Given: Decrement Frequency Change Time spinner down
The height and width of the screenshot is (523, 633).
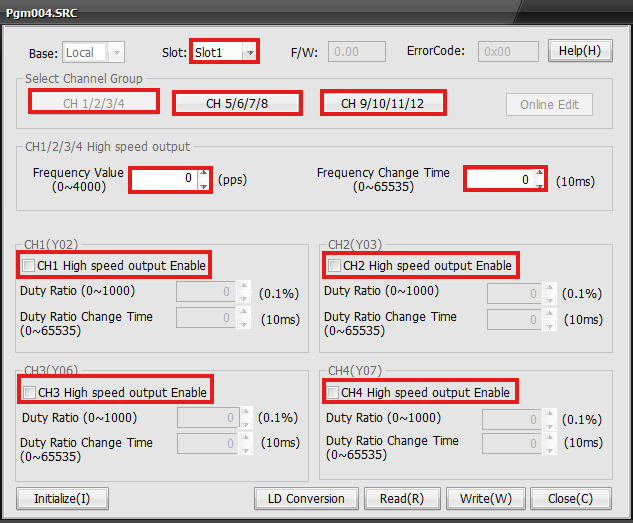Looking at the screenshot, I should (x=539, y=186).
